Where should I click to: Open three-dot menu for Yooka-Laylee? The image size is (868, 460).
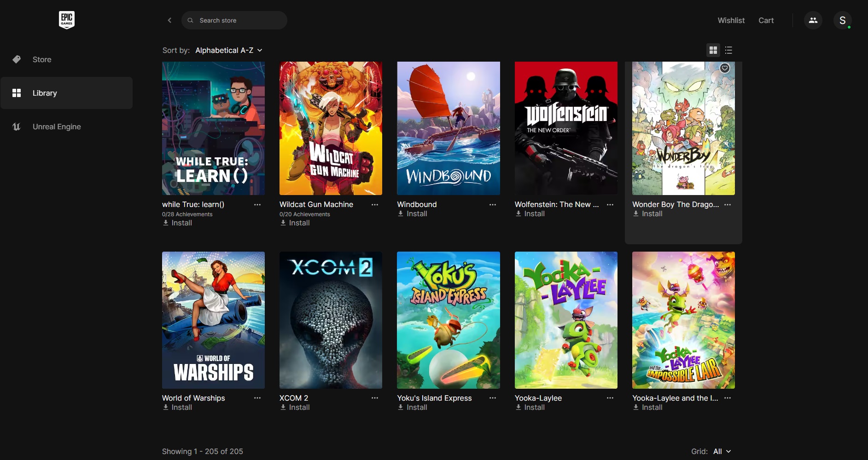click(x=610, y=398)
